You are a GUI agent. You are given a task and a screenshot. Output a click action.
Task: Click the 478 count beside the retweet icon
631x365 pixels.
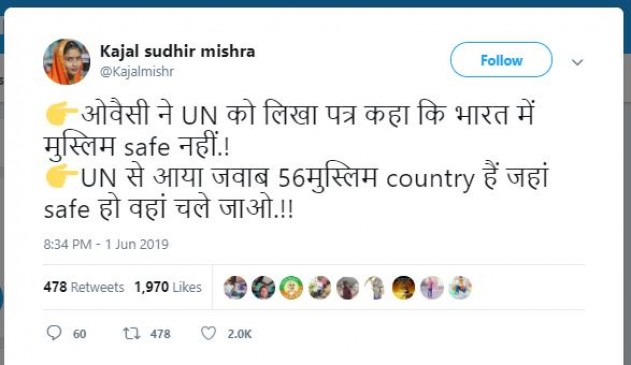tap(160, 334)
